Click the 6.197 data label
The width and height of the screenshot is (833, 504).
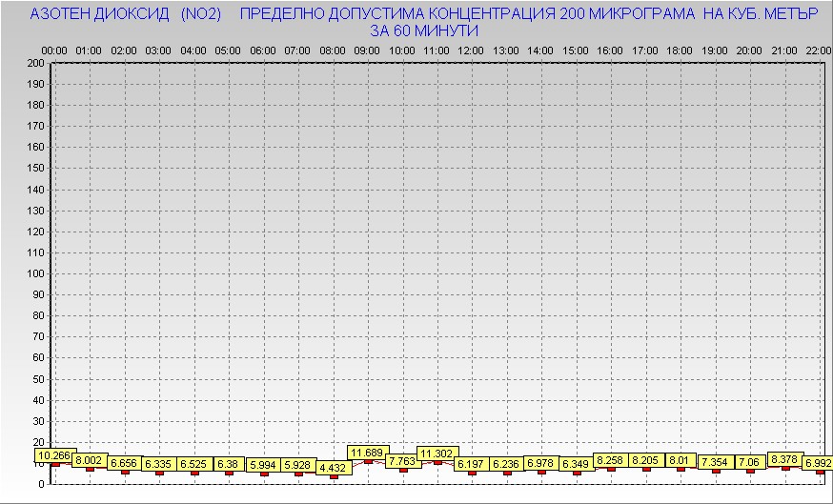(472, 464)
